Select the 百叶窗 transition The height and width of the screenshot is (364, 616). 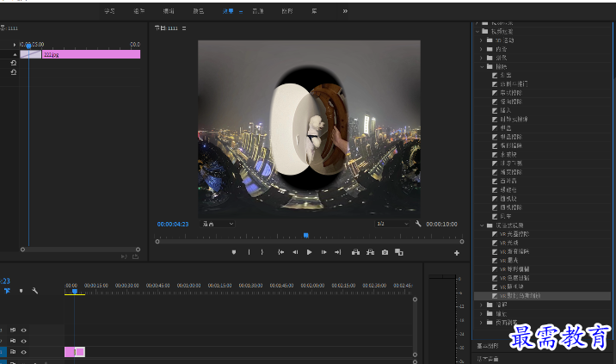(508, 182)
